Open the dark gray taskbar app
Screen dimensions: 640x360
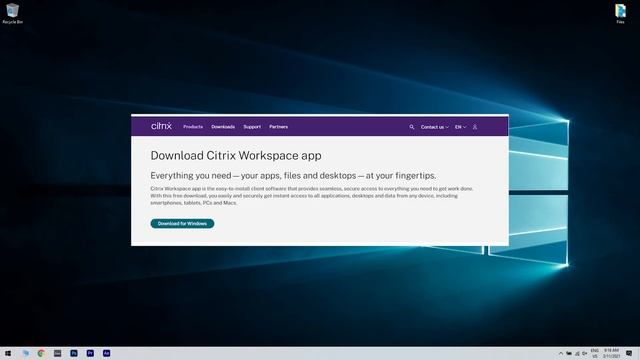(58, 353)
